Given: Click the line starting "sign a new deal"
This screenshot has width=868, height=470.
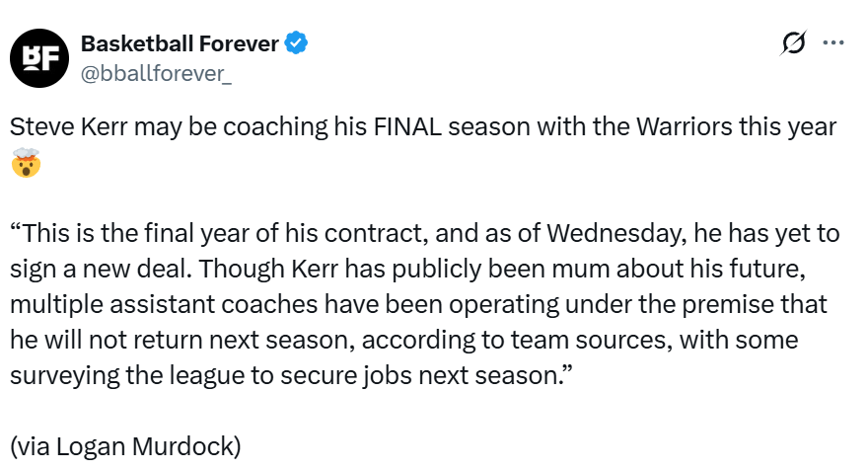Looking at the screenshot, I should (x=99, y=269).
